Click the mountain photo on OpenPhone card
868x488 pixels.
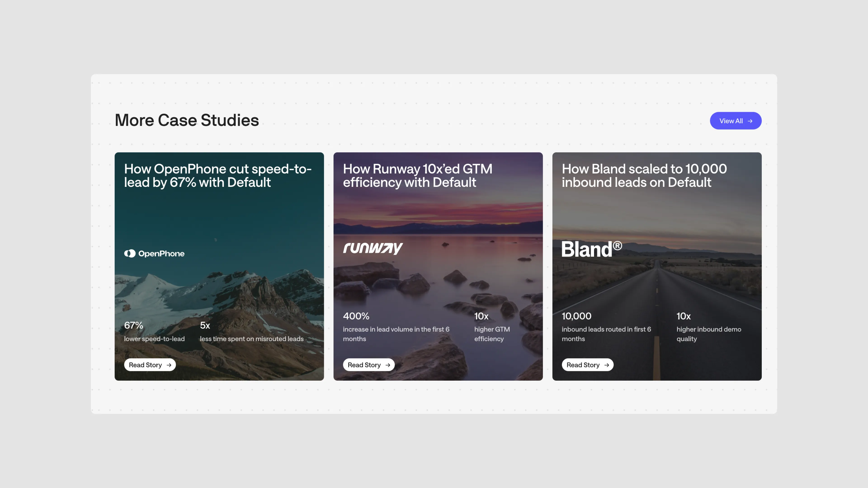(x=236, y=293)
